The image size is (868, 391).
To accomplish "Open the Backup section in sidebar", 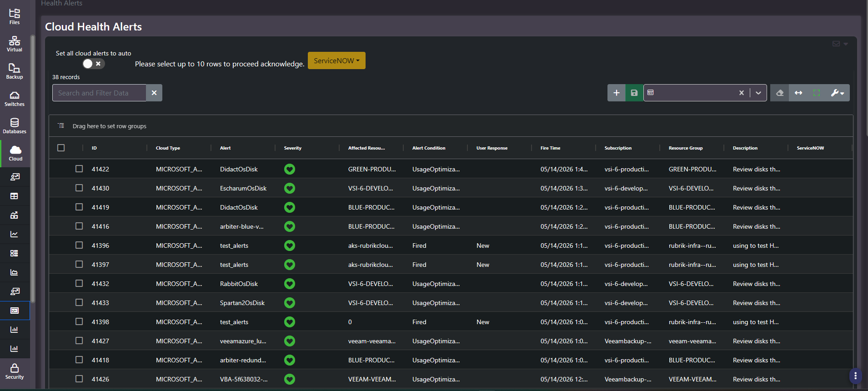I will click(15, 71).
